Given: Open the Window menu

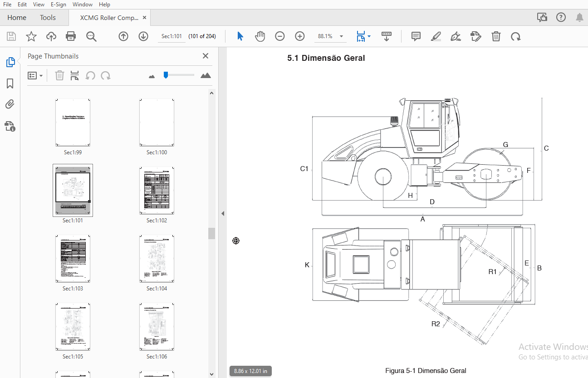Looking at the screenshot, I should [83, 5].
